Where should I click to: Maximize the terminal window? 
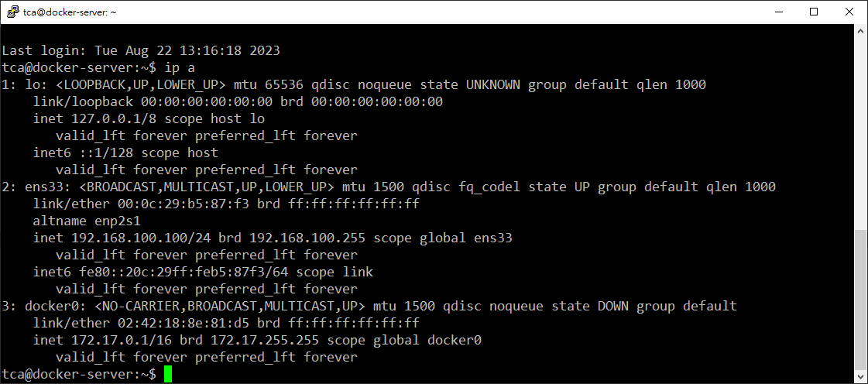coord(813,12)
